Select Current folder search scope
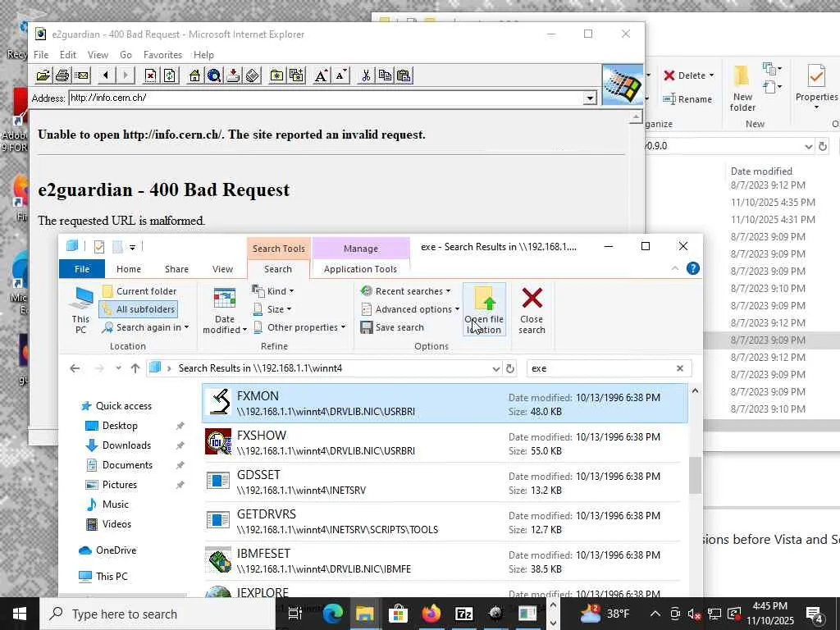 click(139, 291)
